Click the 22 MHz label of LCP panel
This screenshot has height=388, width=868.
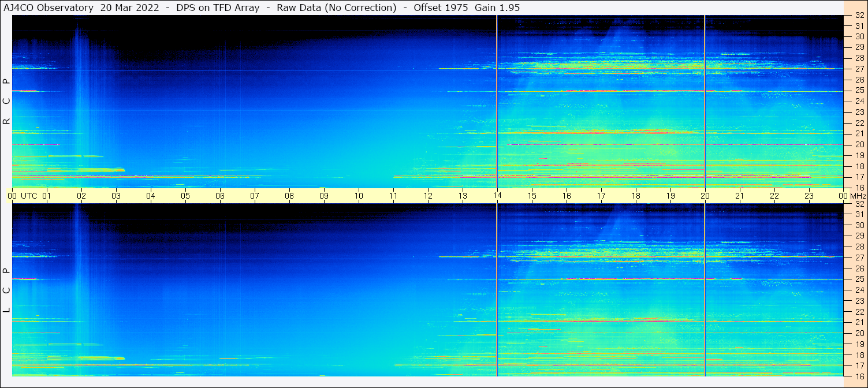click(859, 311)
